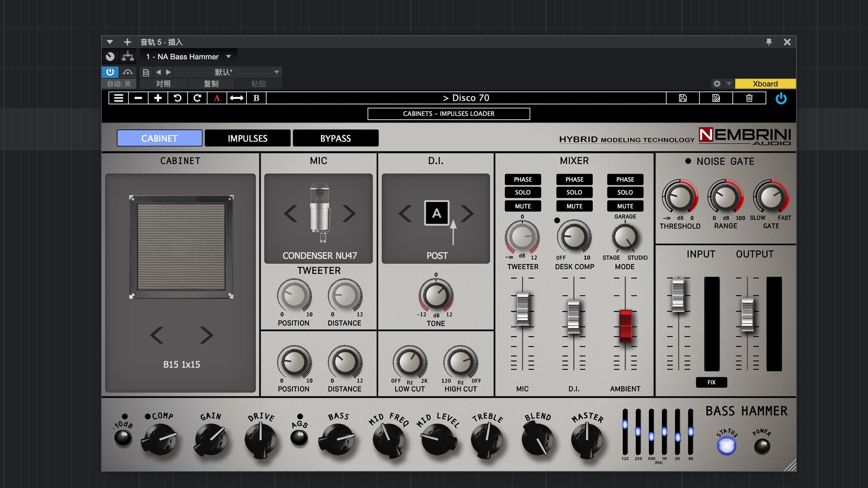Click the ambient MODE selector knob
Viewport: 868px width, 488px height.
(x=625, y=237)
